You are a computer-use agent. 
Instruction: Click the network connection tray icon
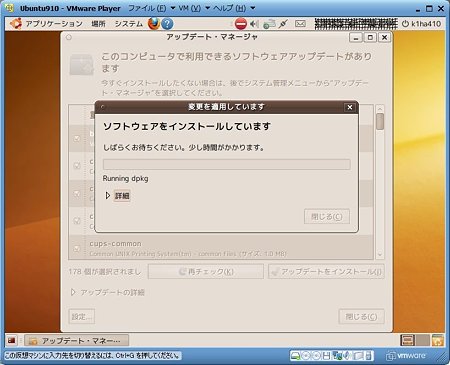(x=269, y=24)
